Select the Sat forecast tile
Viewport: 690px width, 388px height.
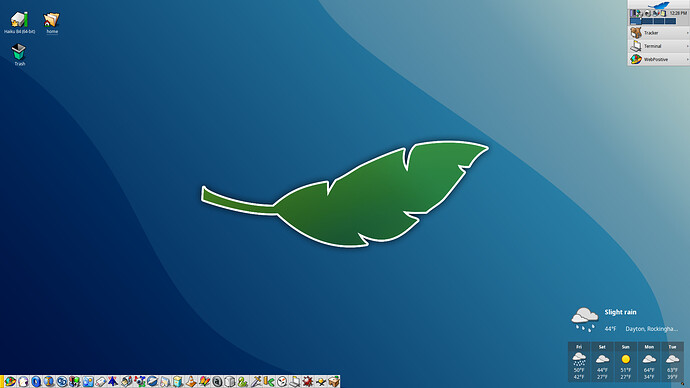pyautogui.click(x=602, y=362)
